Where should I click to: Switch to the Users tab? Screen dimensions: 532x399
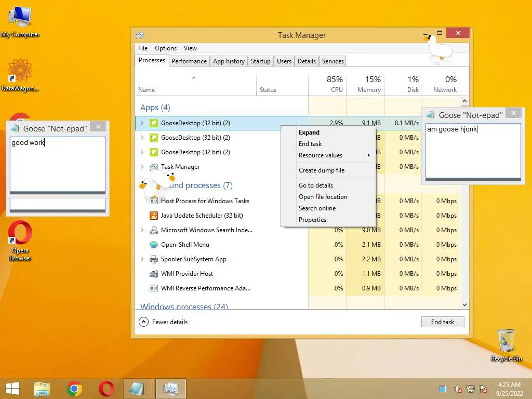coord(284,61)
